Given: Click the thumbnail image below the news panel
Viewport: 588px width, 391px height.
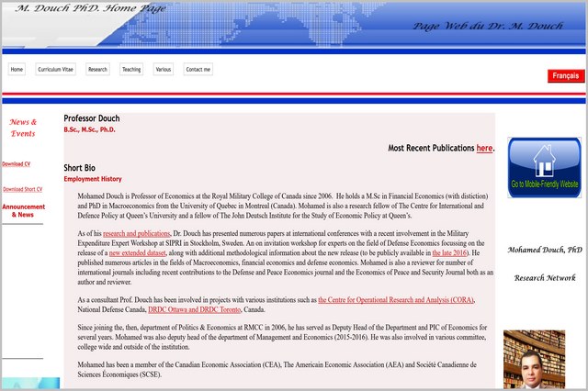Looking at the screenshot, I should coord(30,383).
